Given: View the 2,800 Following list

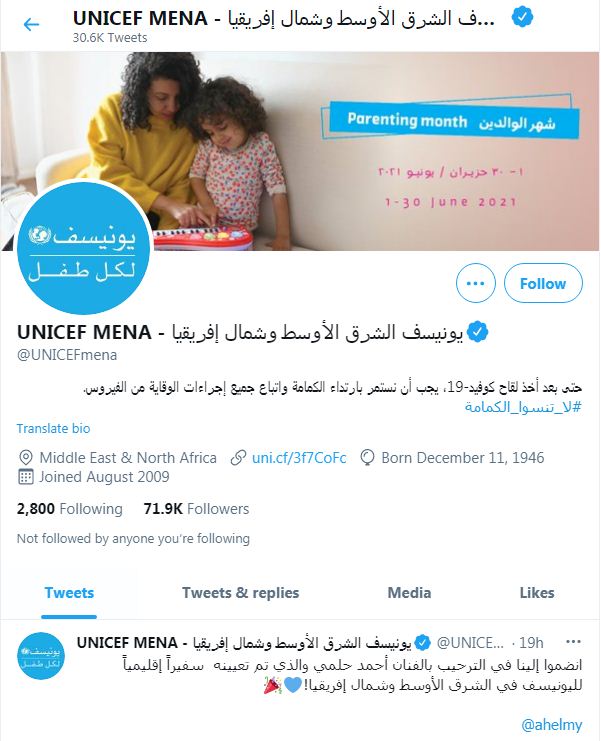Looking at the screenshot, I should [69, 509].
